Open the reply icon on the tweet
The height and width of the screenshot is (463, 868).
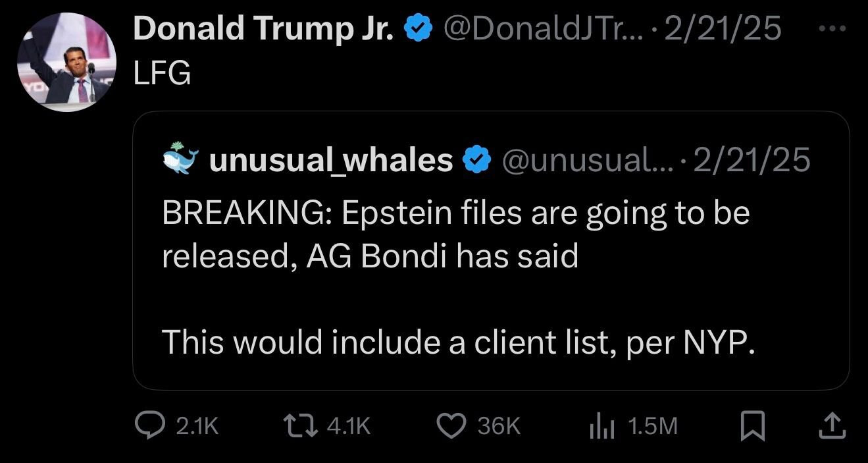[148, 426]
